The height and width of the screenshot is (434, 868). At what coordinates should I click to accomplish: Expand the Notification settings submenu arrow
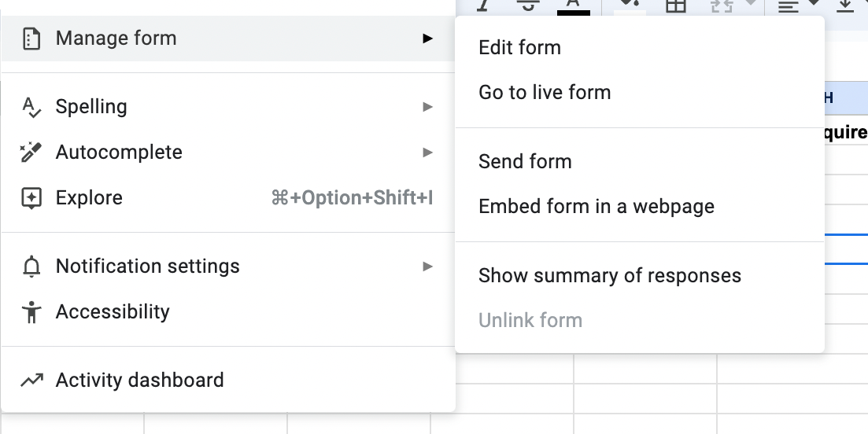(x=427, y=267)
